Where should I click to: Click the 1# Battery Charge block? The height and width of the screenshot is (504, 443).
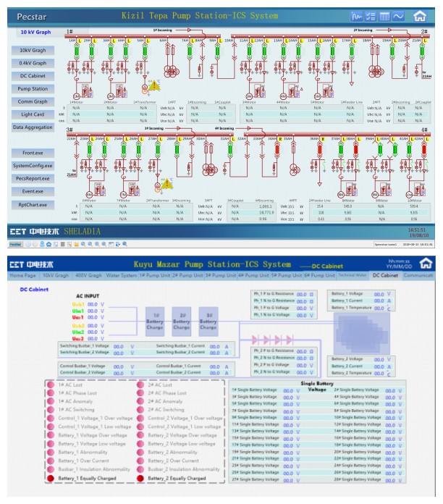tap(156, 322)
